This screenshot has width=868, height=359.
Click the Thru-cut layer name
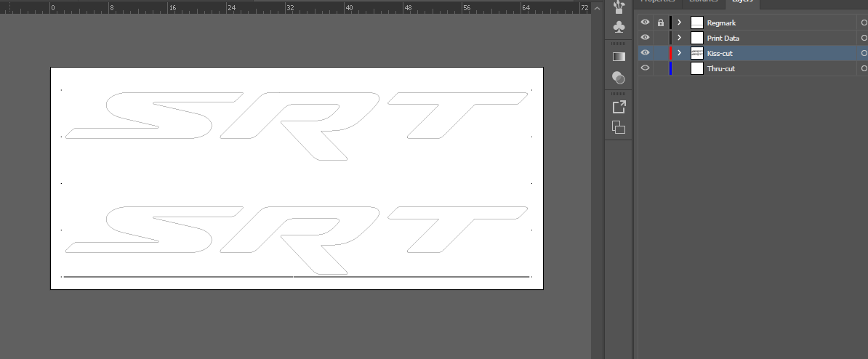pyautogui.click(x=720, y=68)
